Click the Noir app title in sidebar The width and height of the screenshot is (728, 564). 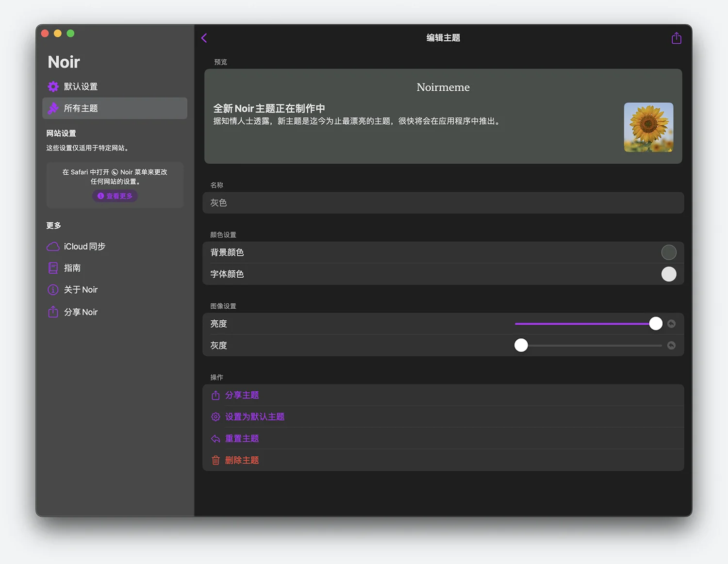(x=64, y=62)
